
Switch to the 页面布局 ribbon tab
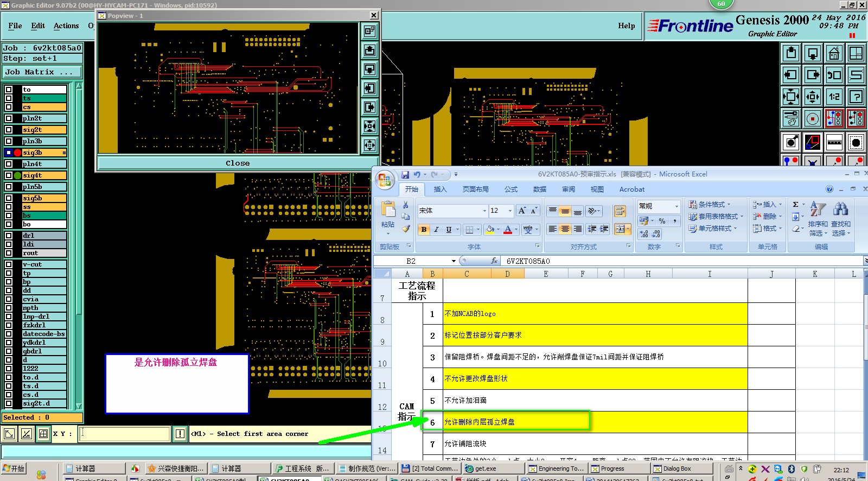coord(475,189)
